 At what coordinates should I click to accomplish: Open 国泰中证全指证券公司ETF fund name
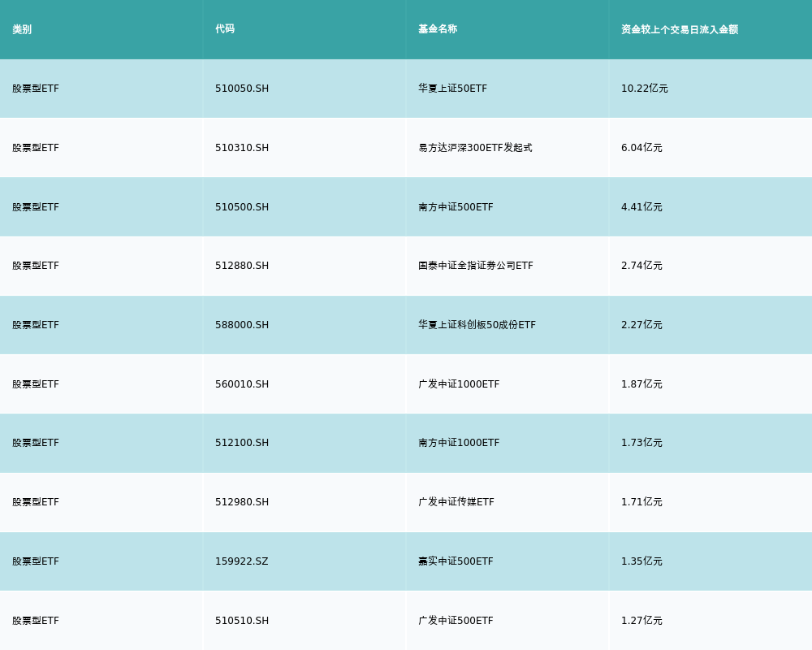[x=476, y=266]
